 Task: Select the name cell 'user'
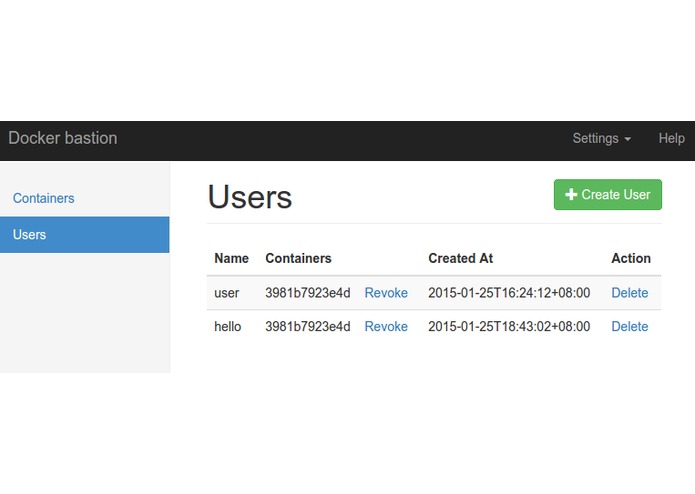[x=226, y=293]
